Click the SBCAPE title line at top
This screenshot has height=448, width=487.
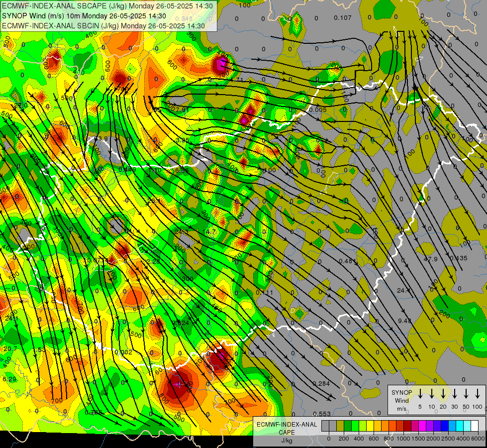click(x=107, y=6)
